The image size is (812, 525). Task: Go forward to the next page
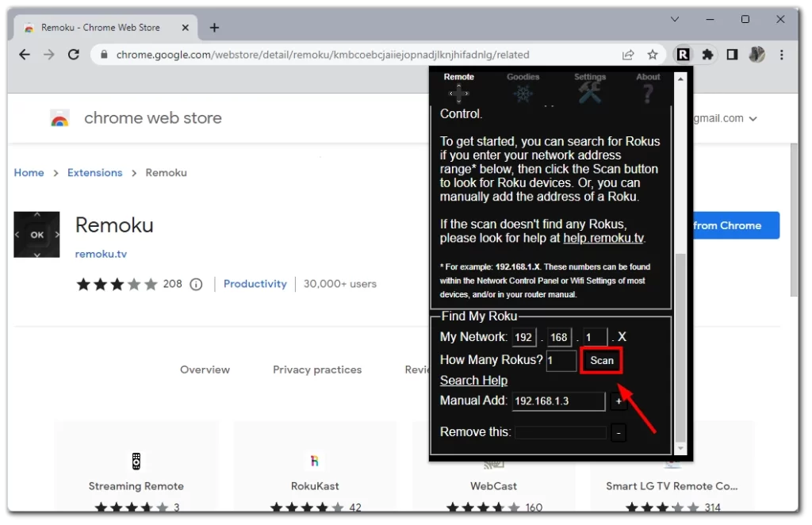point(48,55)
